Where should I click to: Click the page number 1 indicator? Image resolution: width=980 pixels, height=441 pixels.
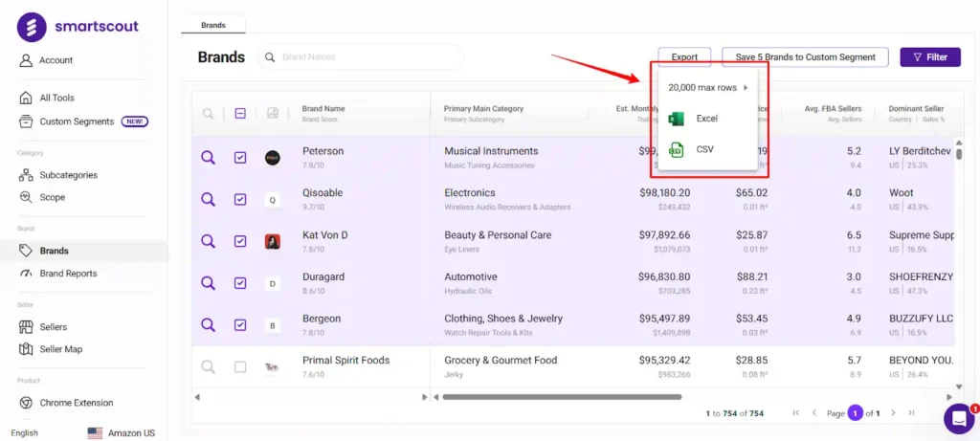pos(855,413)
